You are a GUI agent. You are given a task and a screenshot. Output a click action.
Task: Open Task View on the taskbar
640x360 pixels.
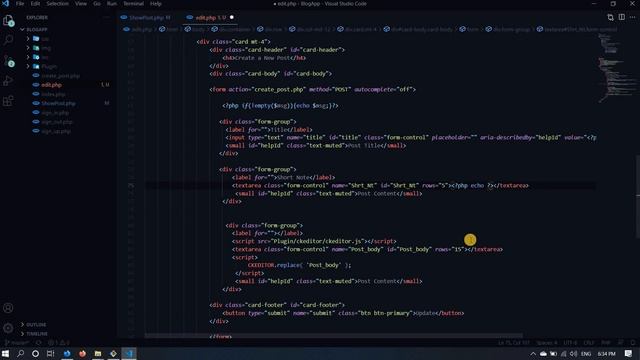click(x=51, y=353)
